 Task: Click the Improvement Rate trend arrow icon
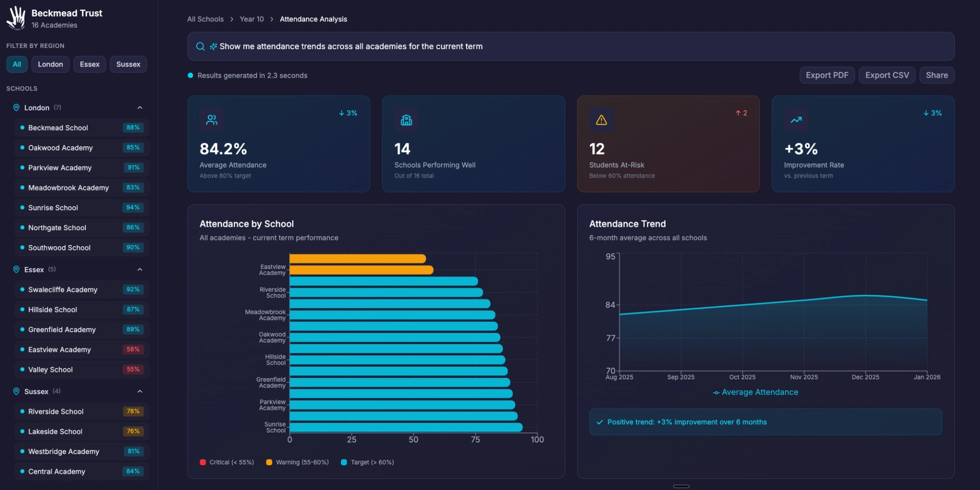tap(796, 120)
